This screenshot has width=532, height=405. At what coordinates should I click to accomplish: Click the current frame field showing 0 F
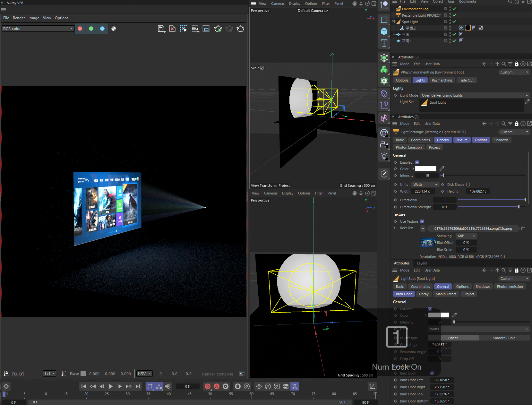pyautogui.click(x=187, y=386)
